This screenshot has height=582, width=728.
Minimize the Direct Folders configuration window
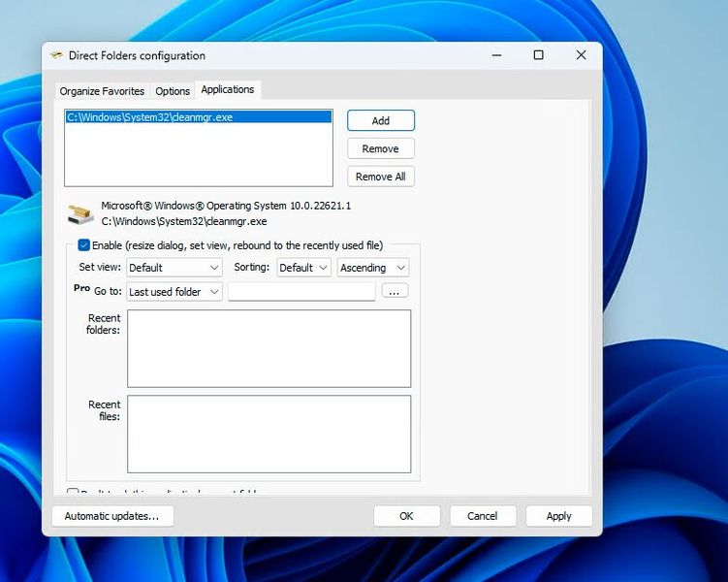pyautogui.click(x=496, y=55)
